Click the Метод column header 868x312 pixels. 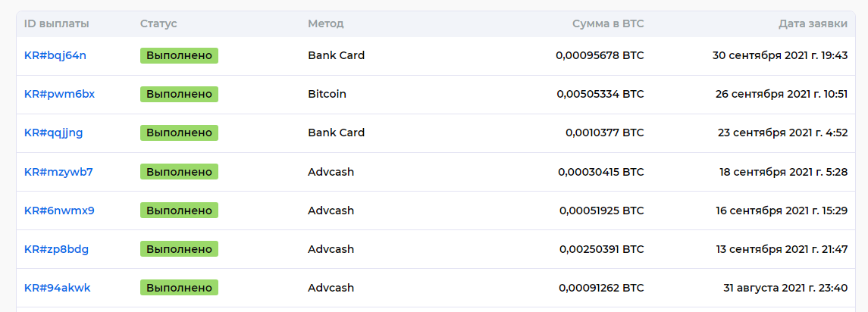click(326, 23)
